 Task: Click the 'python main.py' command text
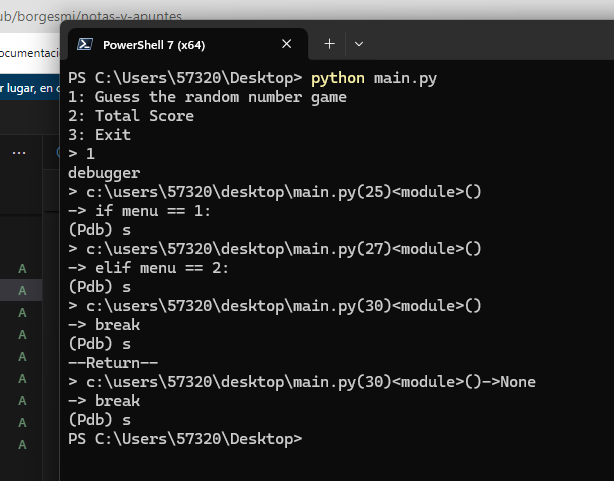tap(374, 78)
